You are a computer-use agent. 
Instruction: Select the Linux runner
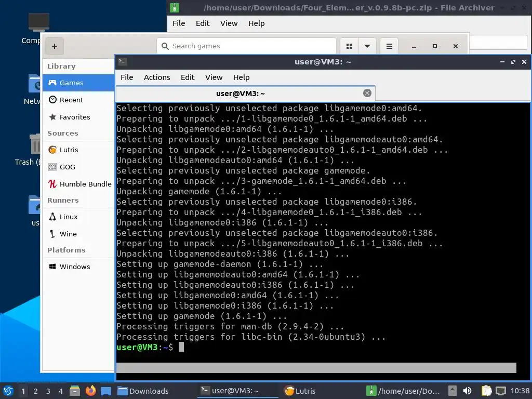coord(78,217)
